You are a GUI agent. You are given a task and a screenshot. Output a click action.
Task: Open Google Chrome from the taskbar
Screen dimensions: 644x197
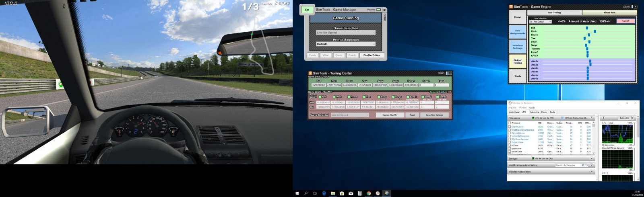[369, 193]
